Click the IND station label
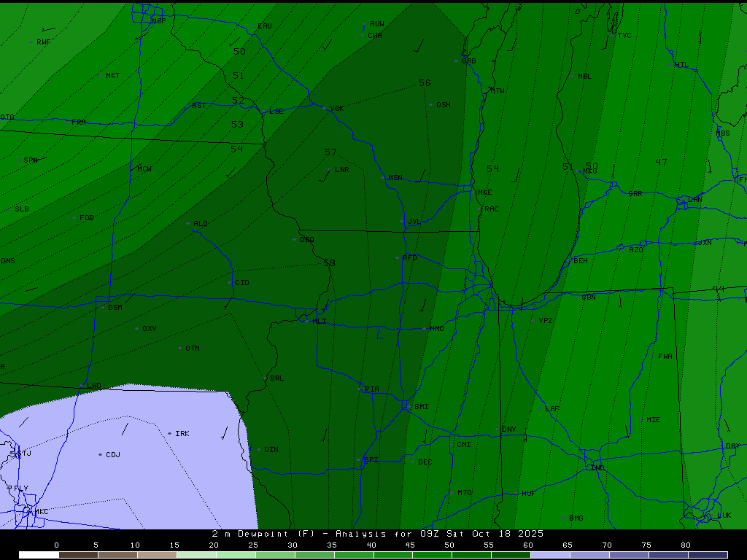747x560 pixels. tap(597, 467)
